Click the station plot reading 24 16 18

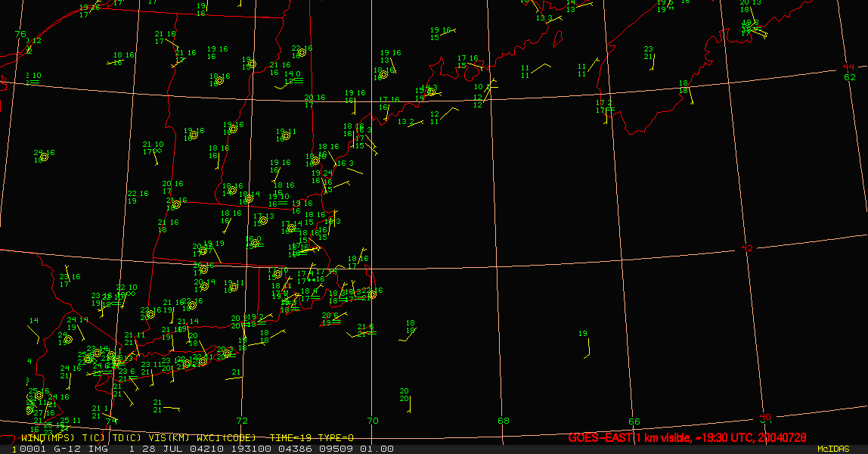coord(45,156)
